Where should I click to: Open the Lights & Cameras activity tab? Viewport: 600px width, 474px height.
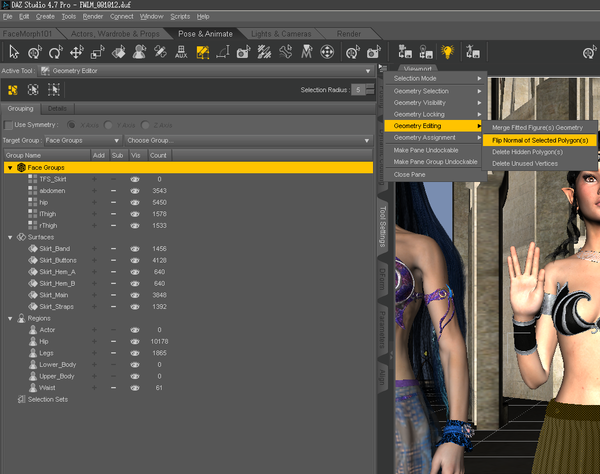point(281,34)
